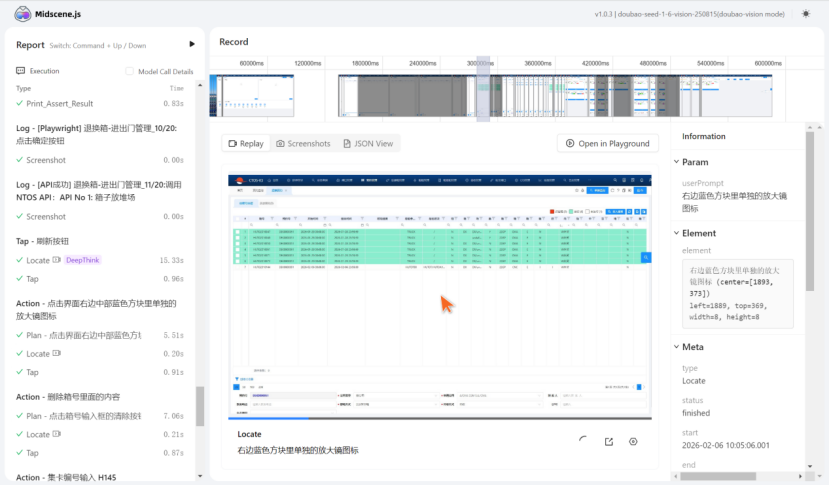Switch to the Screenshots tab
This screenshot has height=485, width=830.
click(303, 143)
